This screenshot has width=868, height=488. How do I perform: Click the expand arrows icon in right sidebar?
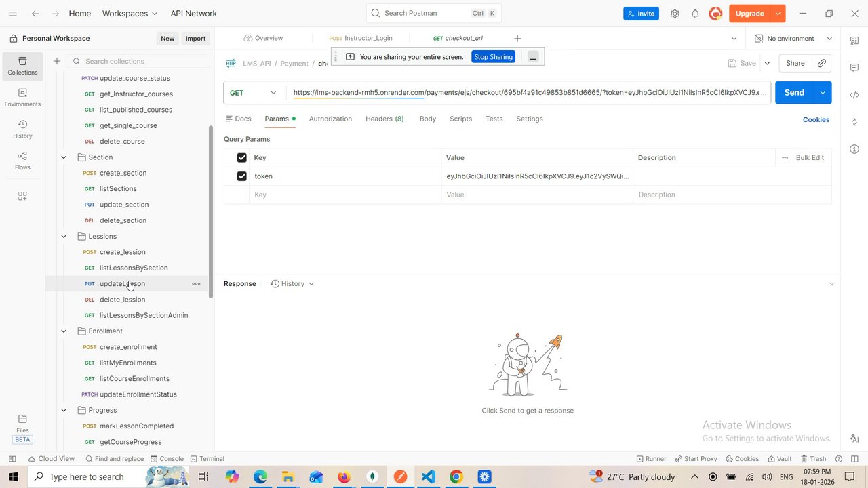854,122
